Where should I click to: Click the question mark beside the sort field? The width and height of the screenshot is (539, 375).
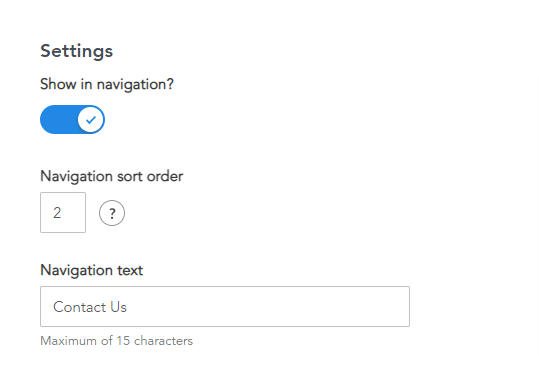[x=112, y=213]
